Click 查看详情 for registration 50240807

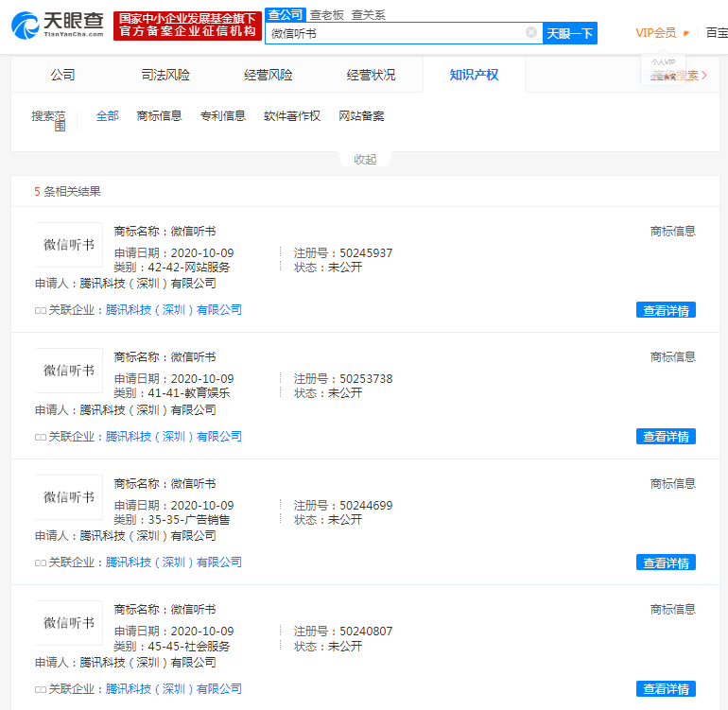tap(666, 689)
